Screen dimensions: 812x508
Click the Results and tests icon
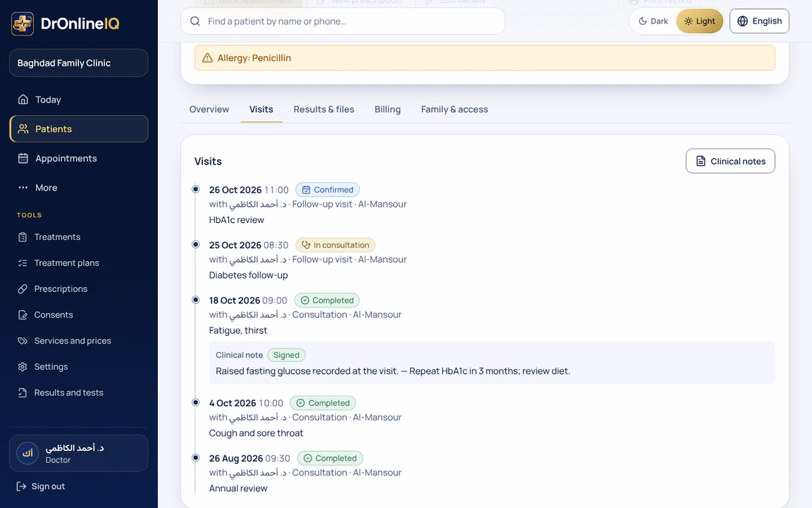[x=22, y=393]
